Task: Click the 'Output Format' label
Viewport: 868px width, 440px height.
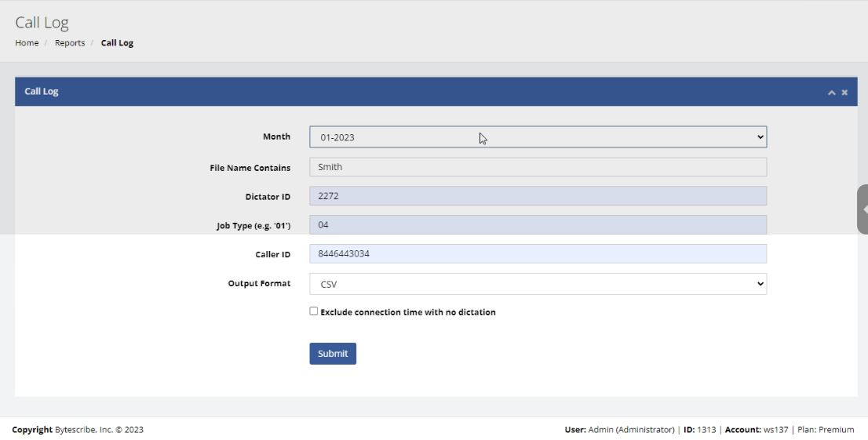Action: point(259,283)
